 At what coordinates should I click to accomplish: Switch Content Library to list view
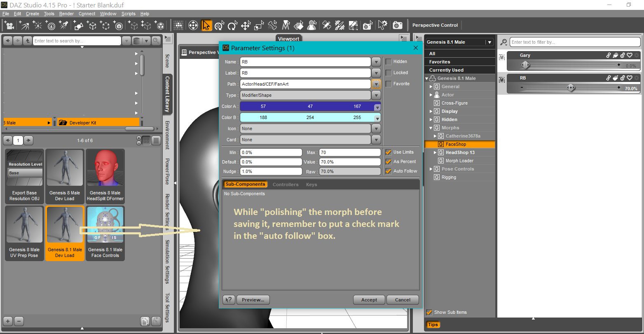point(156,140)
